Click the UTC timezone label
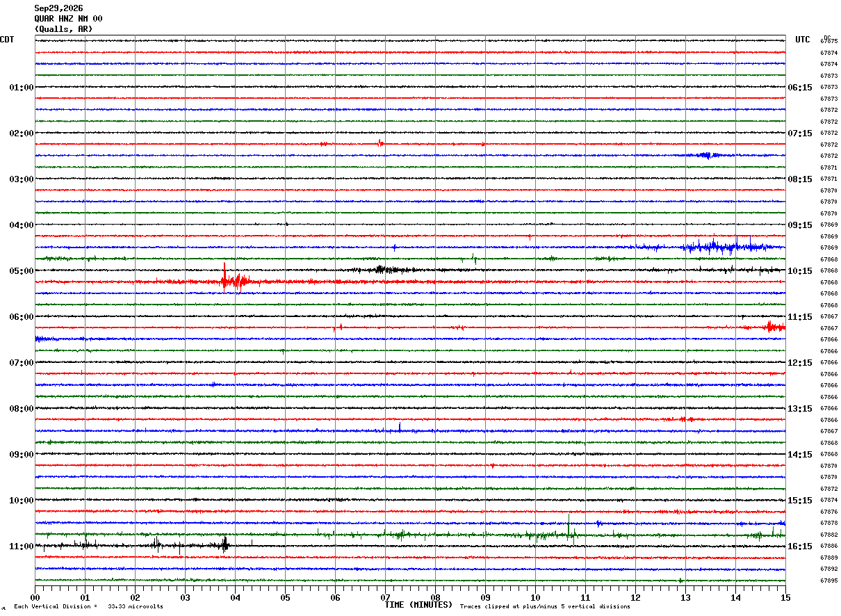Image resolution: width=841 pixels, height=616 pixels. click(803, 40)
